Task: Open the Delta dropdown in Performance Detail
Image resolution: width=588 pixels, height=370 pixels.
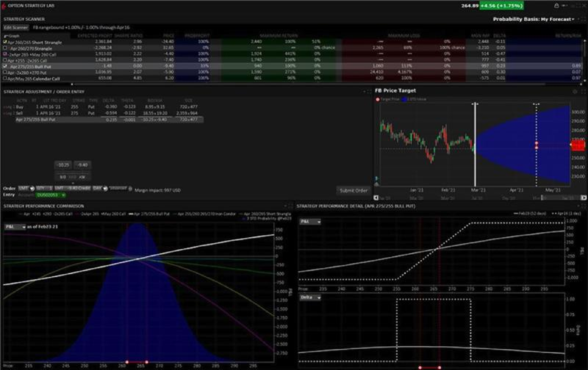Action: pos(310,298)
